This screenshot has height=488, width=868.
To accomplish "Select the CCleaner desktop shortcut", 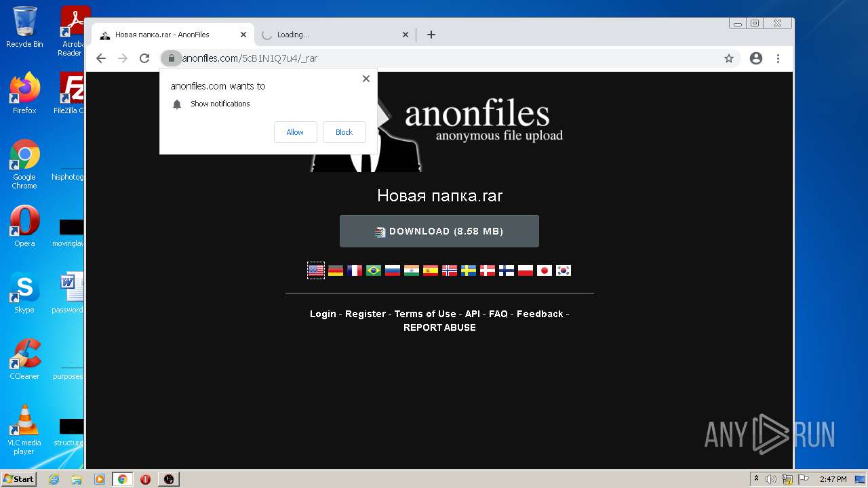I will click(24, 359).
